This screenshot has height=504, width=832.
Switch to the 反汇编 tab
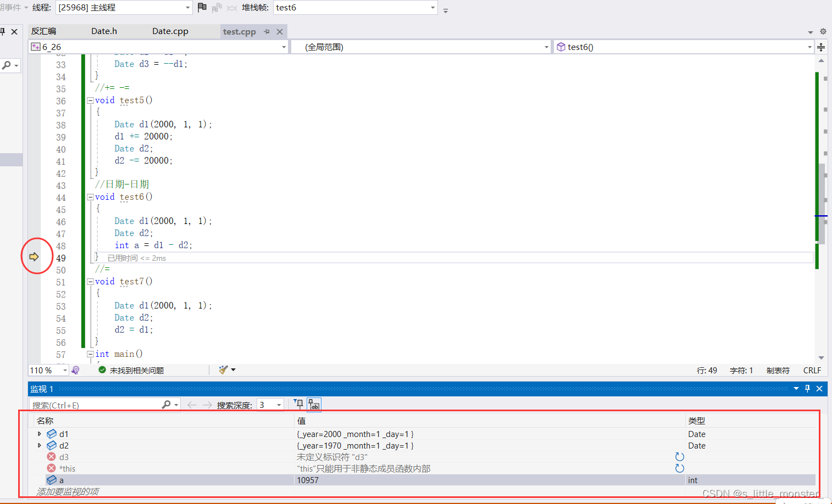point(43,31)
